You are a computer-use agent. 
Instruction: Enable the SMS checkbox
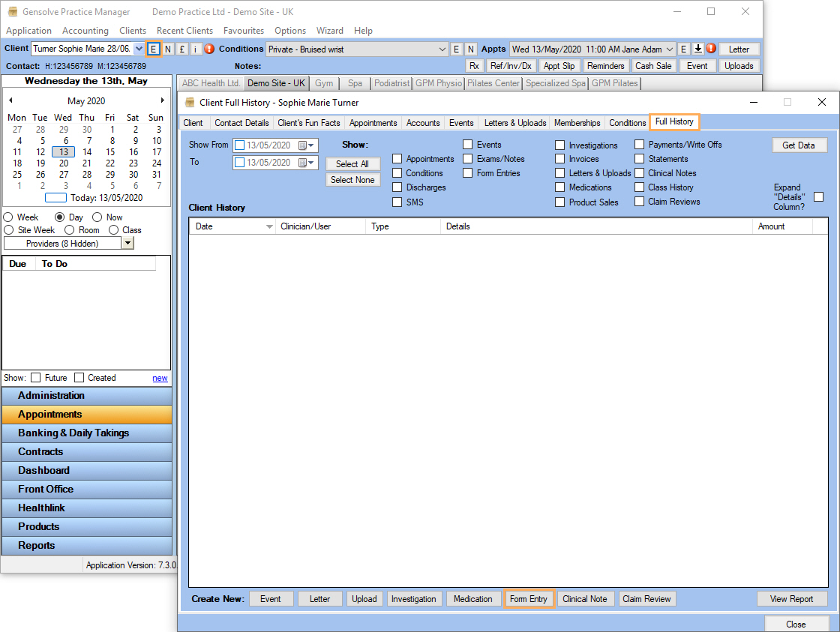click(x=397, y=202)
